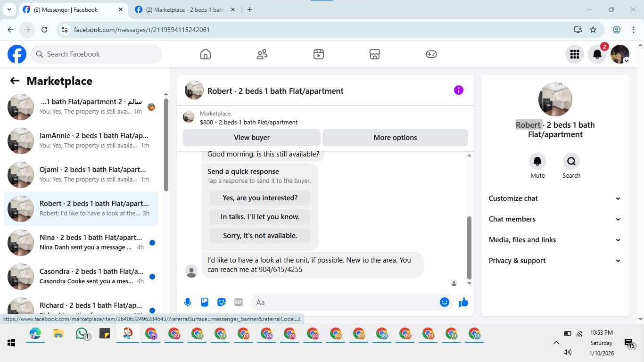Open the purple conversation information icon
The width and height of the screenshot is (644, 362).
coord(459,90)
